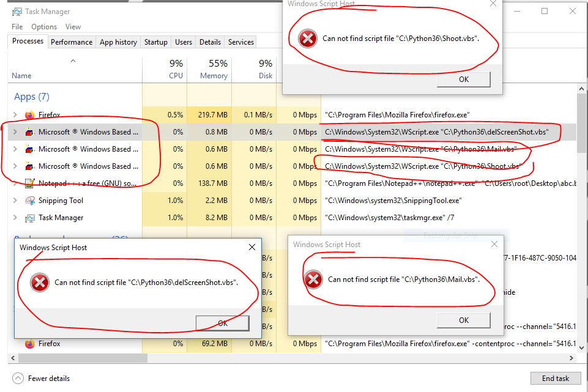Maximize the Task Manager window
The height and width of the screenshot is (392, 588).
(545, 11)
